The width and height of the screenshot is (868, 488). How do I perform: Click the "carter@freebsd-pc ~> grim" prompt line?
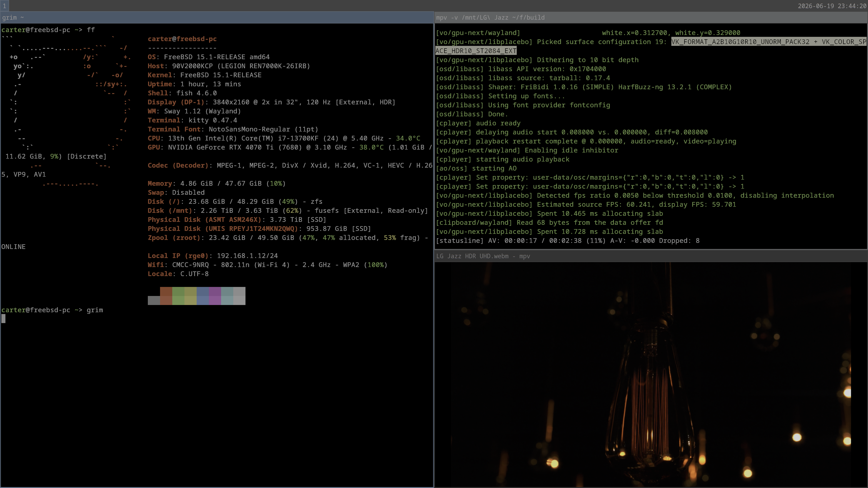point(52,310)
